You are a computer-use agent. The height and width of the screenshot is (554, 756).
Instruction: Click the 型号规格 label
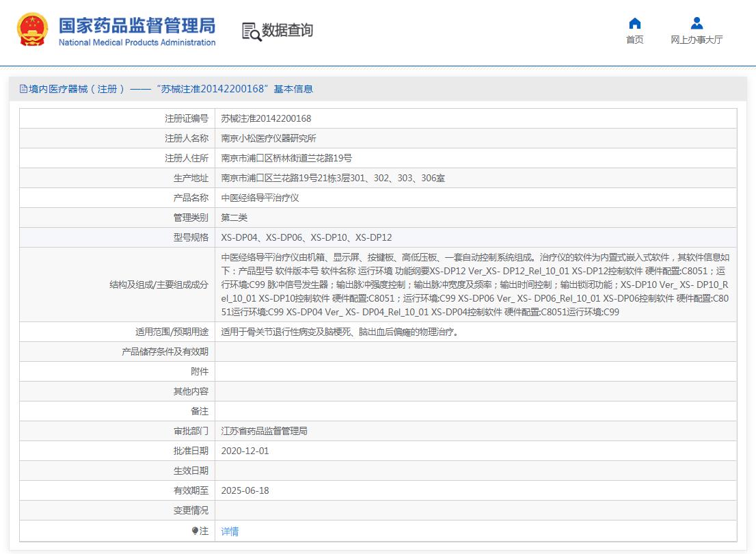pyautogui.click(x=191, y=237)
